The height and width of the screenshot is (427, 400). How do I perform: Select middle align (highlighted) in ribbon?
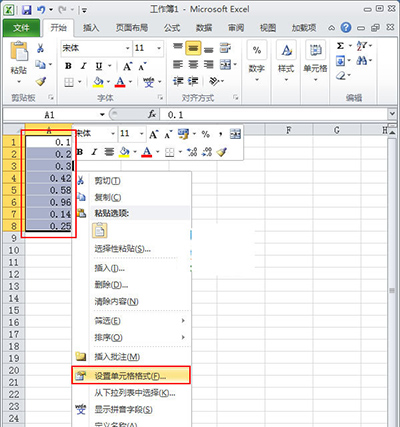tap(193, 48)
